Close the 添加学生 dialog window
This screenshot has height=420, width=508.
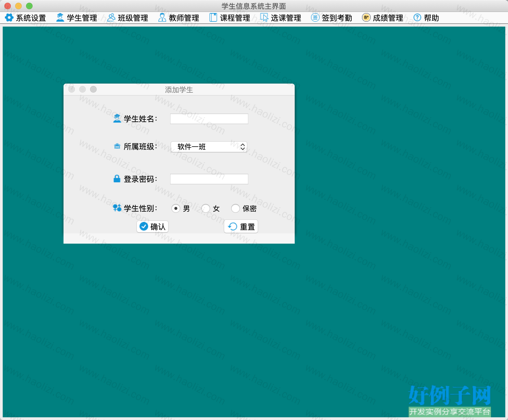(72, 89)
